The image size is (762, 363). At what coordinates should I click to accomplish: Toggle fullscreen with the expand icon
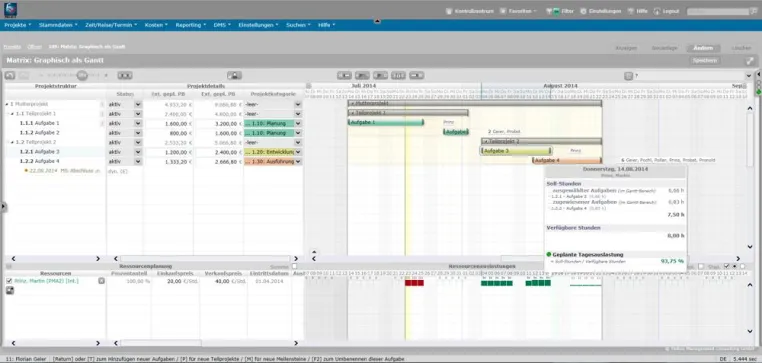coord(750,61)
